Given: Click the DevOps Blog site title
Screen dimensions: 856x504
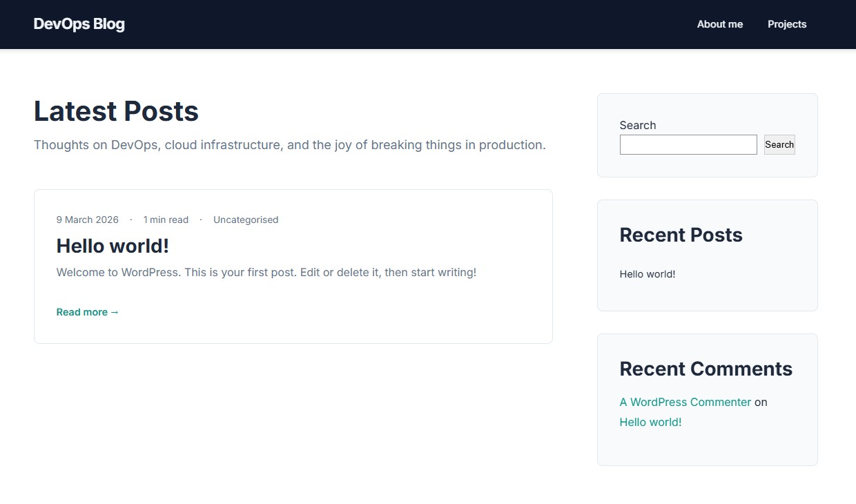Looking at the screenshot, I should click(79, 24).
